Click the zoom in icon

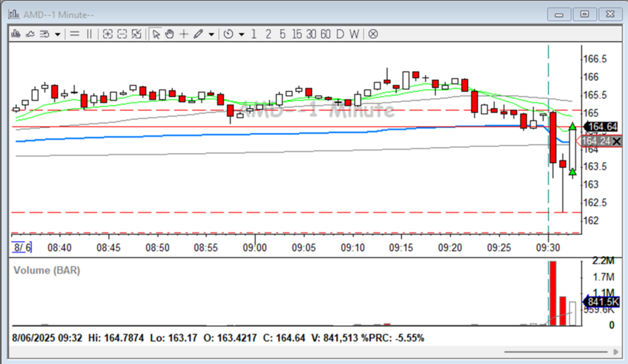coord(107,34)
